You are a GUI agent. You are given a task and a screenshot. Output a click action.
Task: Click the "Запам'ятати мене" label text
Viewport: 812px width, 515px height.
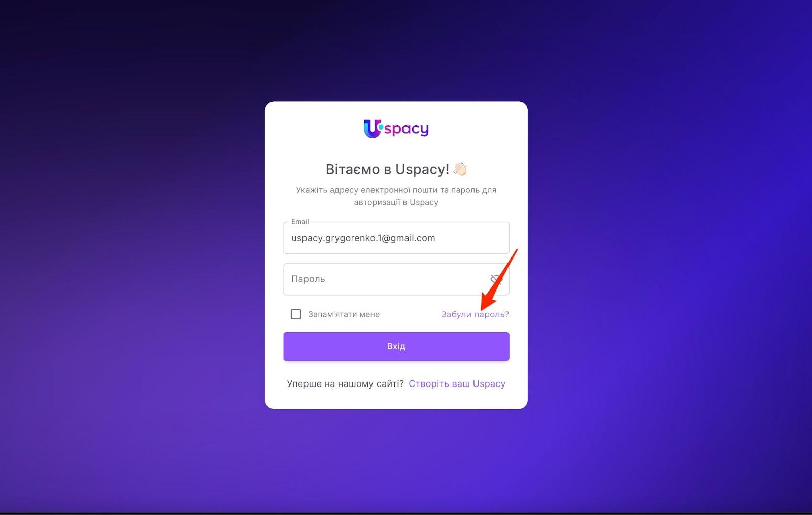pos(344,314)
